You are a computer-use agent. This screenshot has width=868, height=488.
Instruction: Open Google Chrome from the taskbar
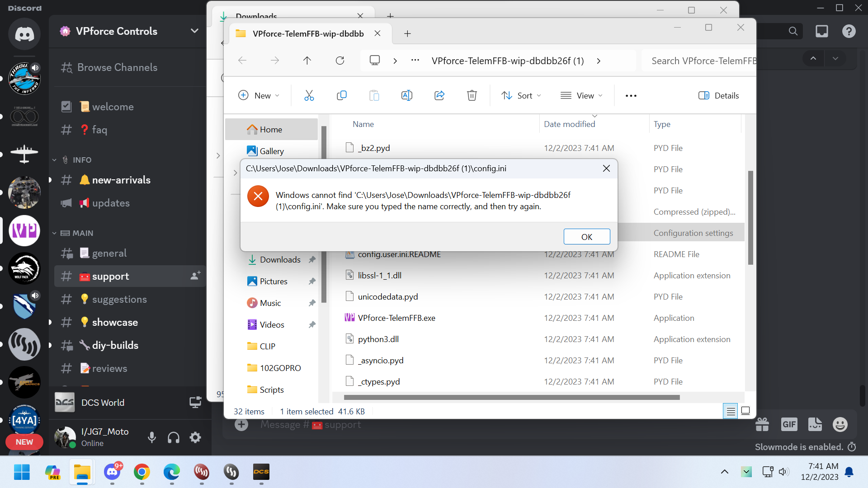coord(142,472)
